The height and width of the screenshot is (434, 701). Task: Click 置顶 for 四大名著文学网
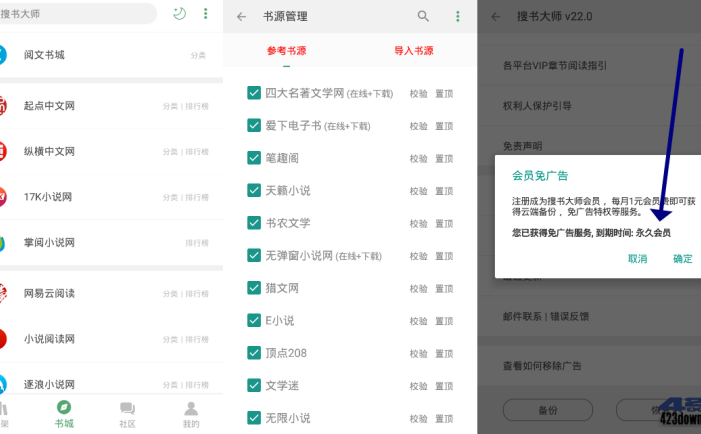tap(444, 94)
